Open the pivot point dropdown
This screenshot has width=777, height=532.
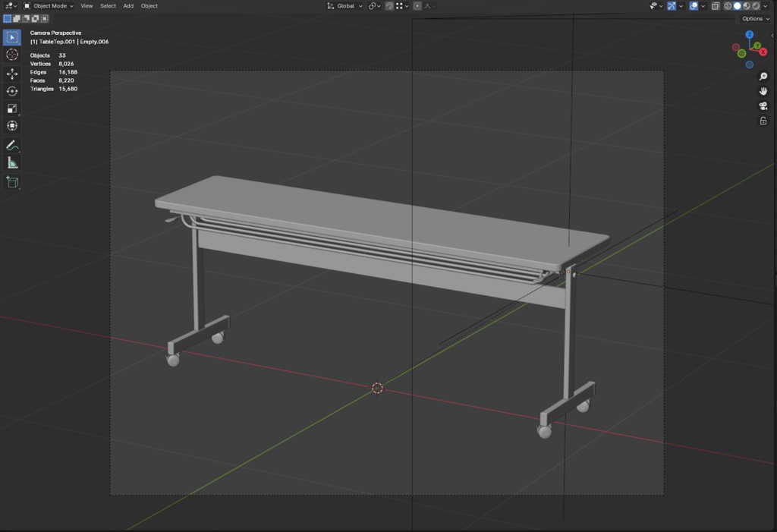point(375,6)
